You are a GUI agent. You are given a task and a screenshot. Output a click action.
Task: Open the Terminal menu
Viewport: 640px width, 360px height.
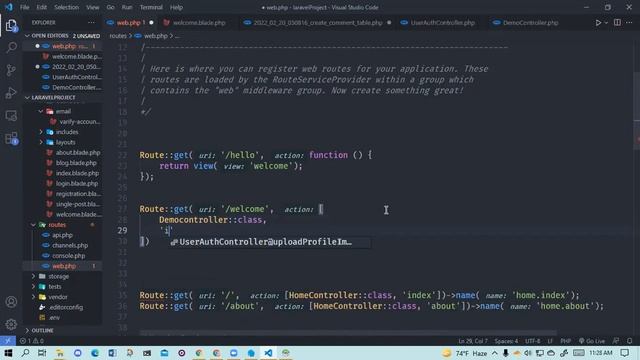tap(151, 7)
